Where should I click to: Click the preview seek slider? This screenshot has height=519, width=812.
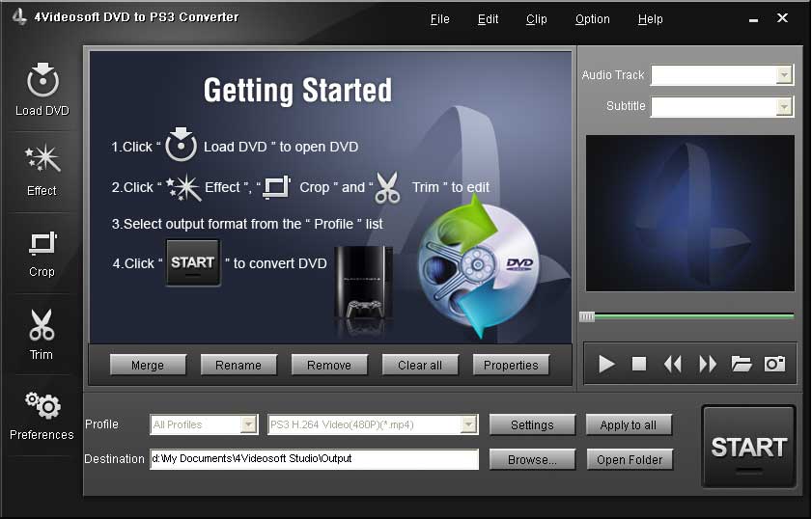coord(687,316)
